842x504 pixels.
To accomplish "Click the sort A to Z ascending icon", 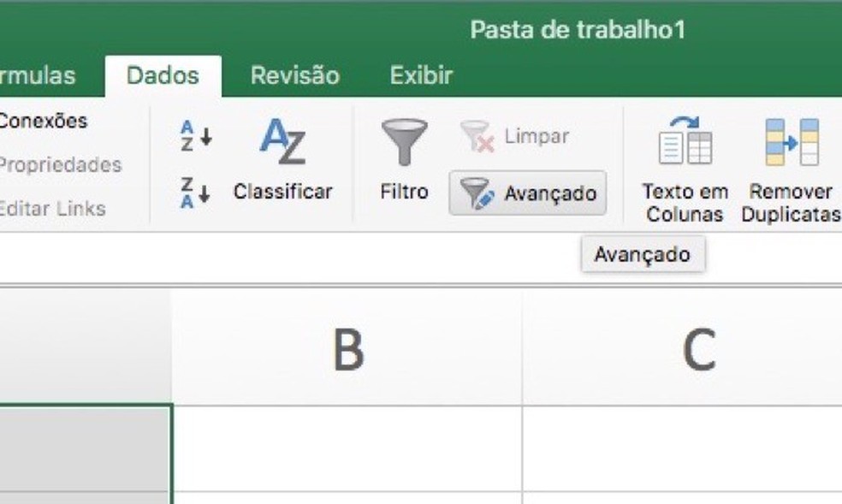I will coord(196,135).
